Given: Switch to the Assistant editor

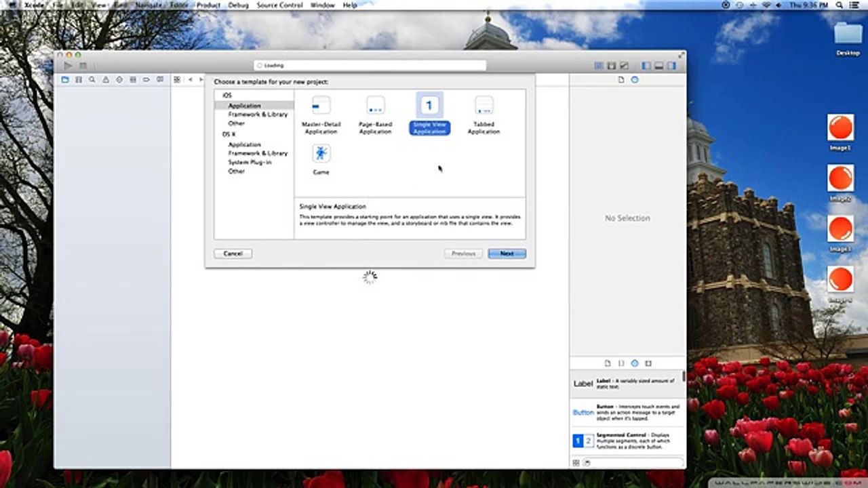Looking at the screenshot, I should point(612,66).
